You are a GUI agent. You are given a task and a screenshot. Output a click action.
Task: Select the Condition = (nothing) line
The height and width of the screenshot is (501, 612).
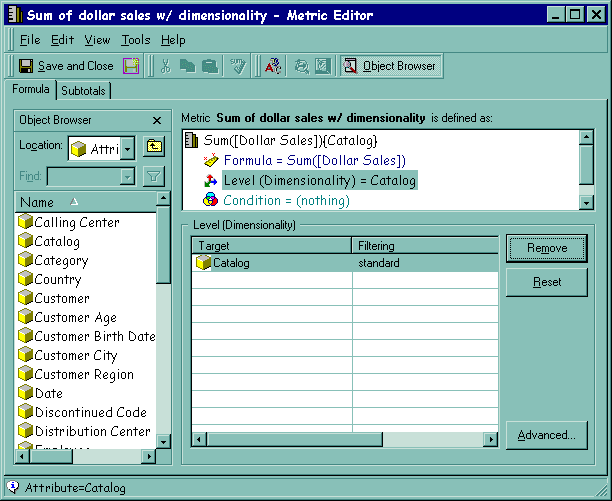[x=286, y=200]
